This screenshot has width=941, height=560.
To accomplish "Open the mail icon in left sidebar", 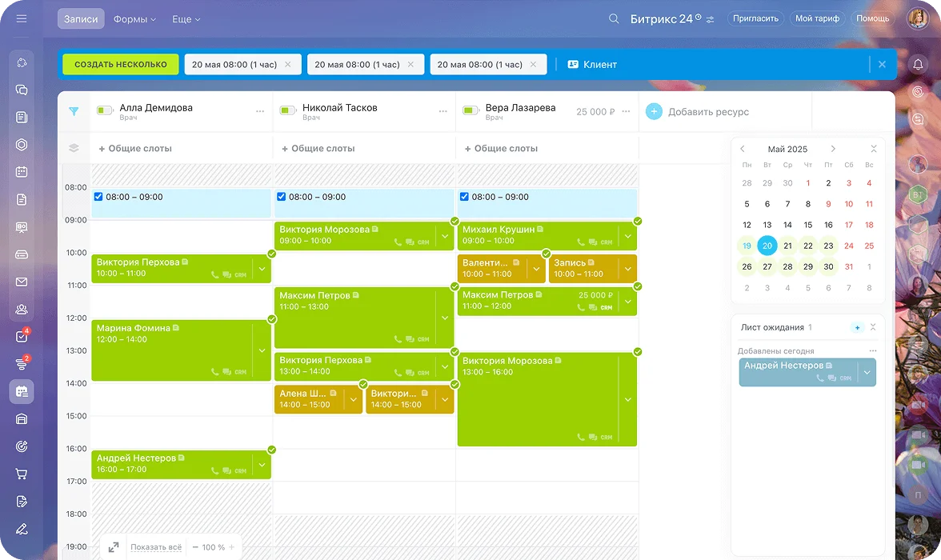I will point(22,282).
